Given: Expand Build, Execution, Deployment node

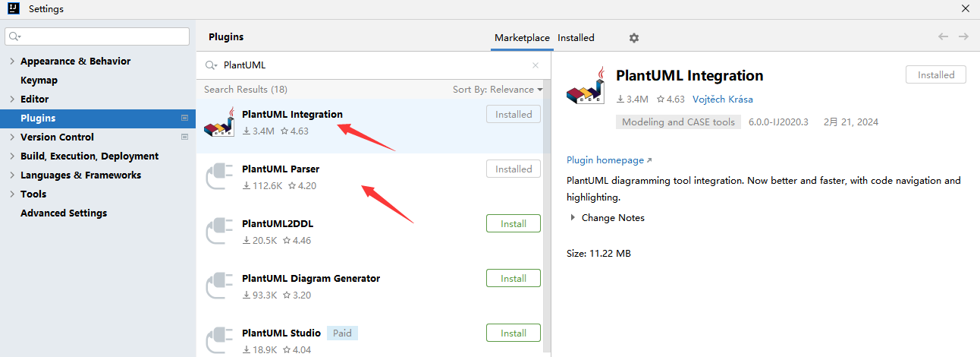Looking at the screenshot, I should point(11,156).
